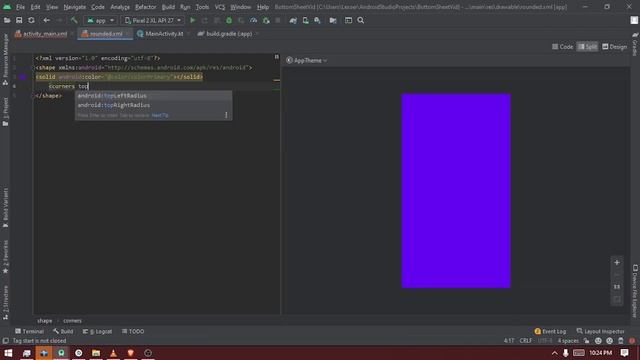Click the Open file toolbar icon
The width and height of the screenshot is (640, 360).
pyautogui.click(x=7, y=20)
